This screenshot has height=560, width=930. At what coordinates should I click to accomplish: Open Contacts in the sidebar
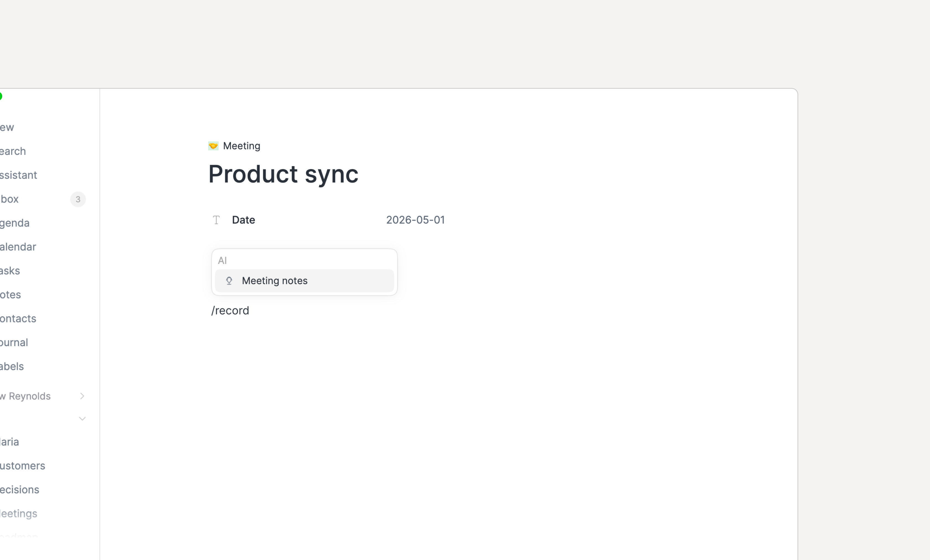point(18,318)
